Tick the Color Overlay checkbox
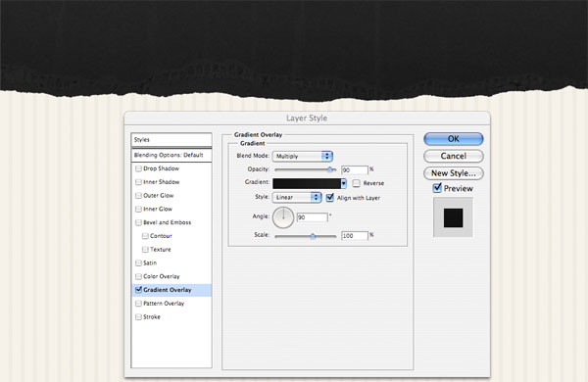 point(138,276)
